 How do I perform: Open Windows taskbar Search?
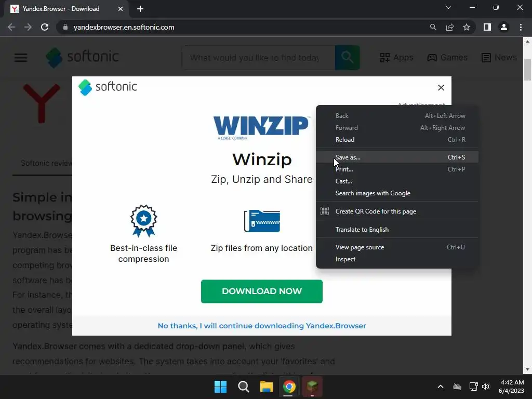click(244, 387)
